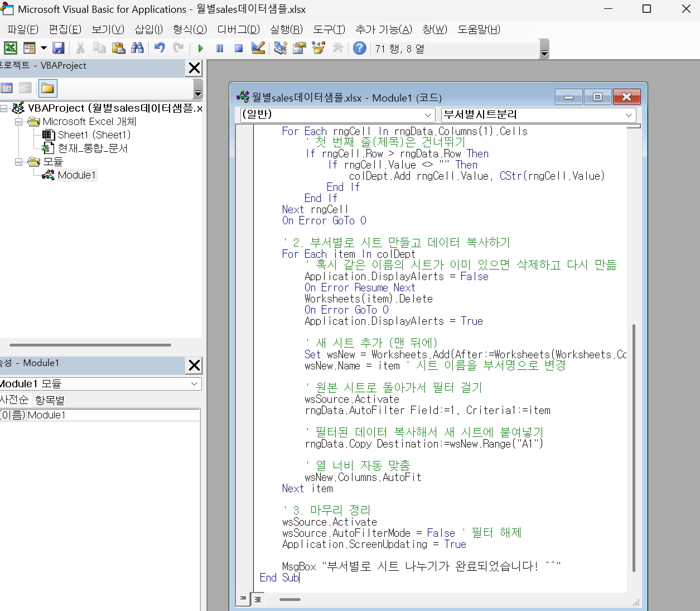700x611 pixels.
Task: Click the code window horizontal scrollbar thumb
Action: 290,599
